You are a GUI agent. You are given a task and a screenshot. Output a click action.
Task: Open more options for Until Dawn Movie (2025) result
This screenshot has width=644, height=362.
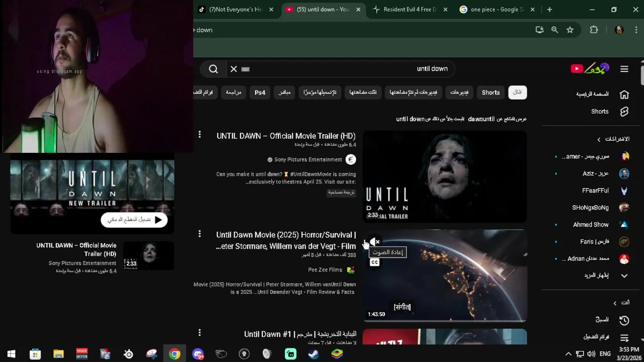[200, 234]
